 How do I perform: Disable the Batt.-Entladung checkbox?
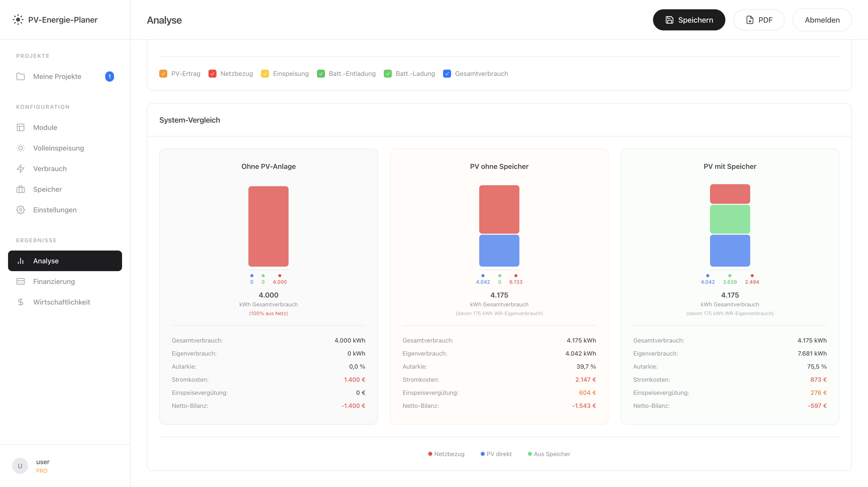[321, 73]
